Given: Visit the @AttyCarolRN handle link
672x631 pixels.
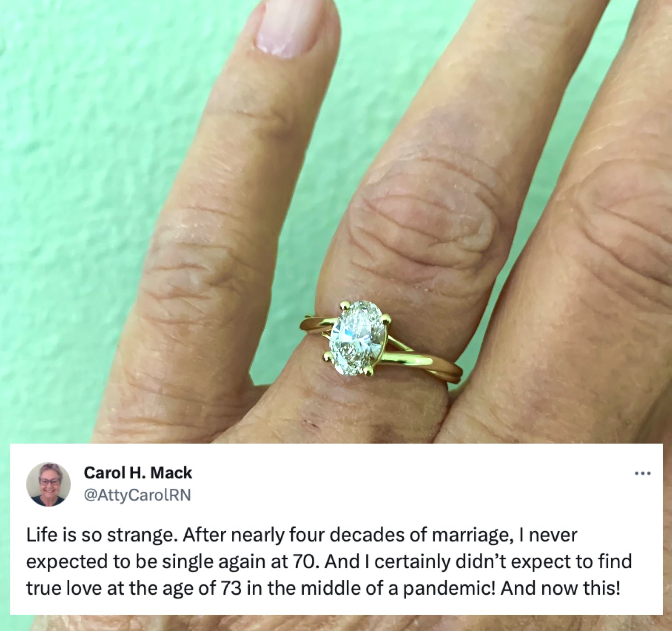Looking at the screenshot, I should click(137, 495).
